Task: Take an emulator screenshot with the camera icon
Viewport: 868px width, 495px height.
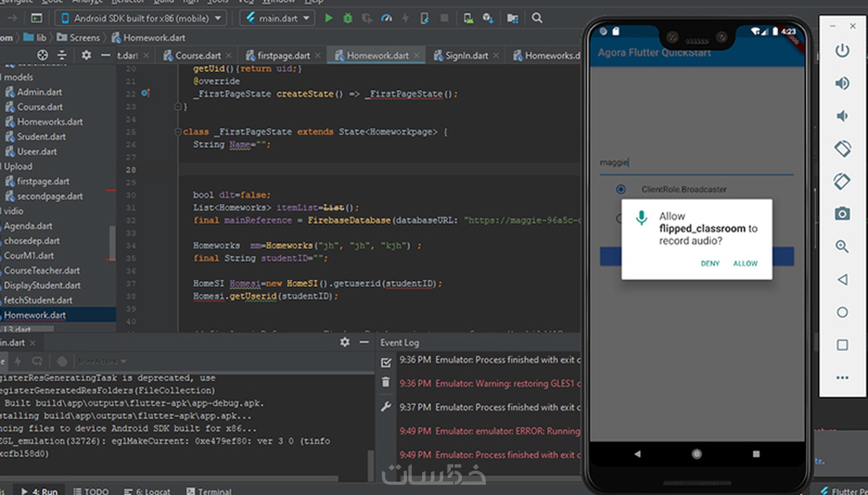Action: point(842,214)
